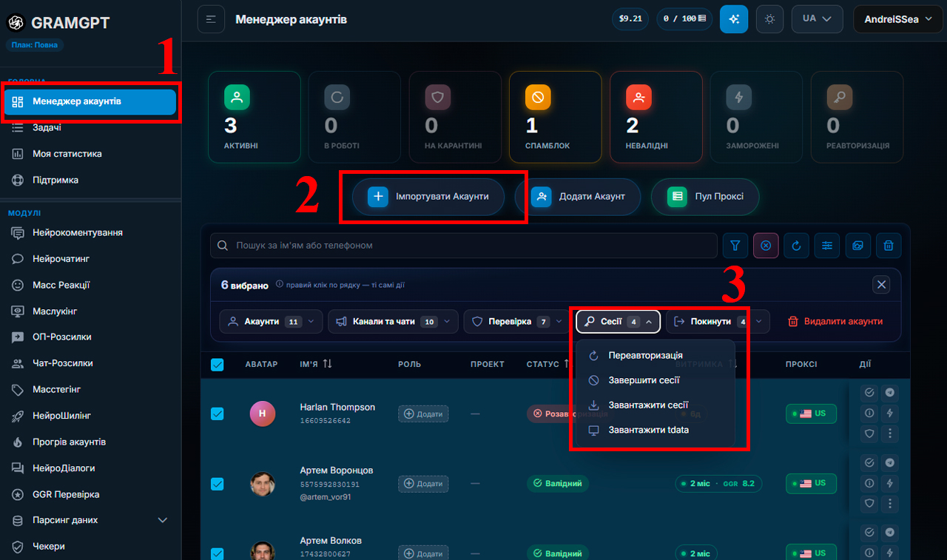This screenshot has height=560, width=947.
Task: Click the image gallery toolbar icon
Action: click(858, 246)
